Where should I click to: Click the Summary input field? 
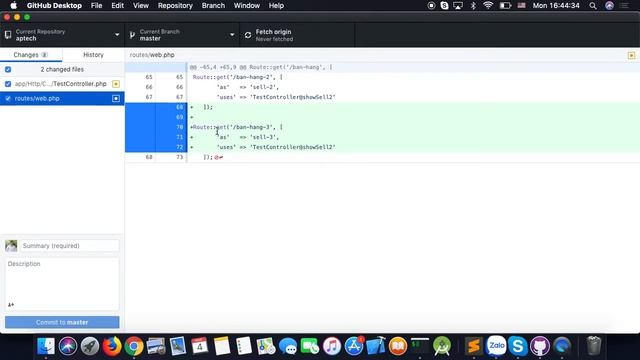(70, 246)
